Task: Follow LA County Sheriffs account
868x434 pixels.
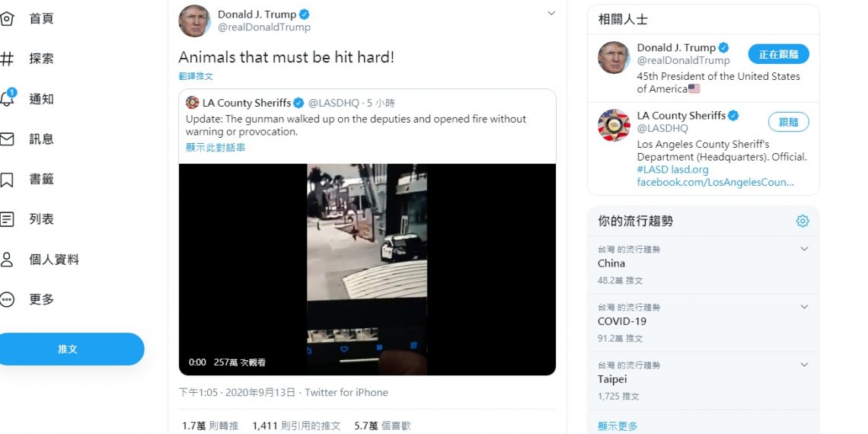Action: pos(788,122)
